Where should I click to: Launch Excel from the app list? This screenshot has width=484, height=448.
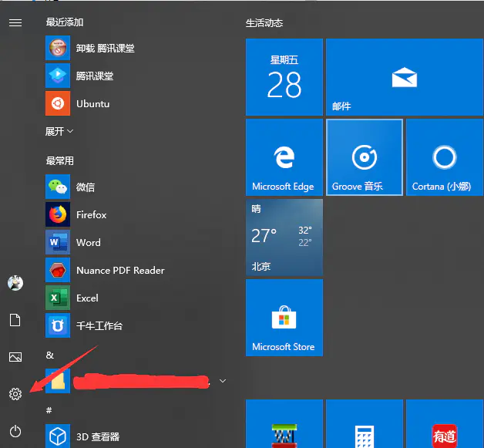(x=136, y=298)
